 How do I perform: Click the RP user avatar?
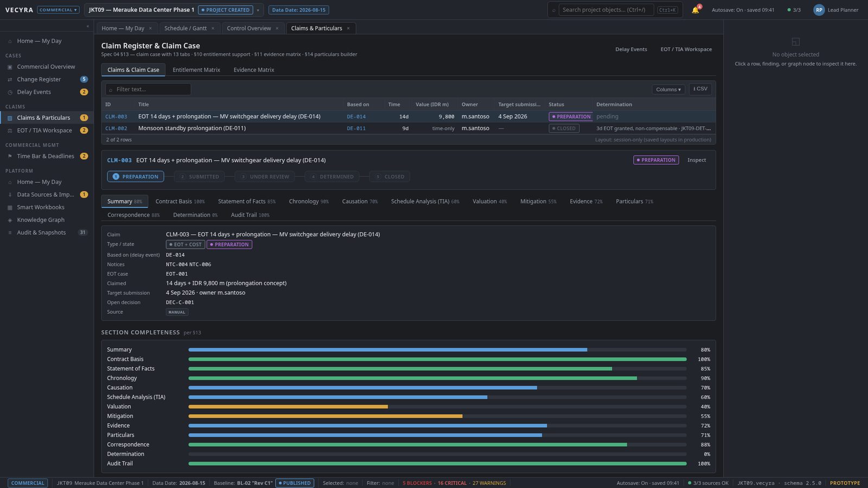(819, 10)
